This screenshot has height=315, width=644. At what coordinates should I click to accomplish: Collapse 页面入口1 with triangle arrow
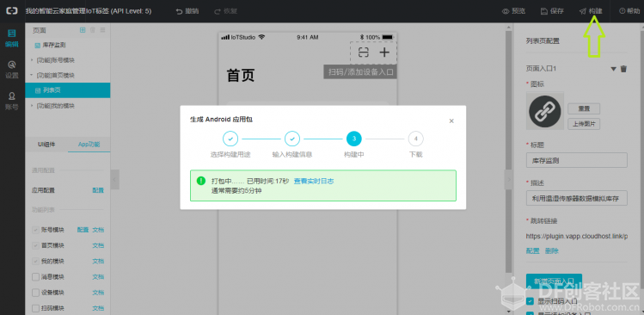pos(614,69)
